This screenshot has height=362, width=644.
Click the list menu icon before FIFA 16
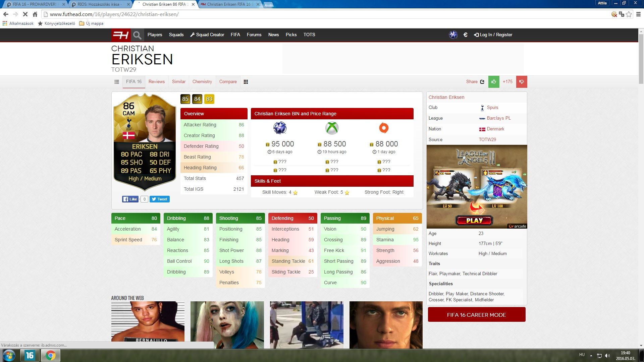tap(117, 82)
